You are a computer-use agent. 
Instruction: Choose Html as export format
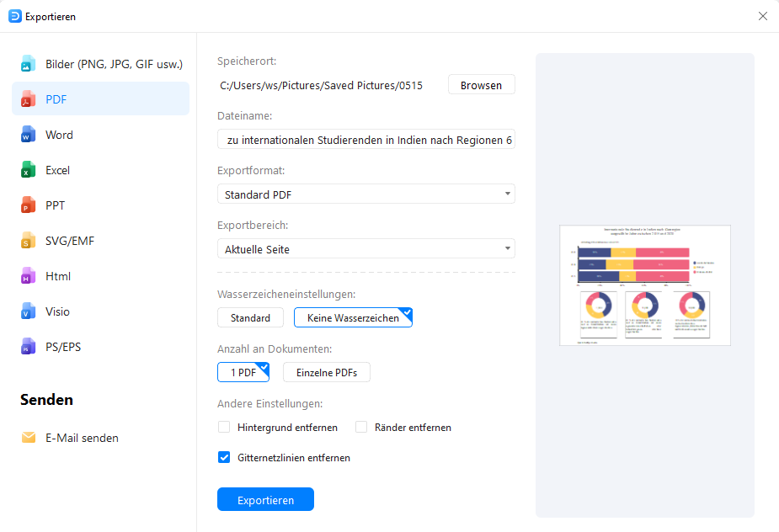pyautogui.click(x=100, y=276)
